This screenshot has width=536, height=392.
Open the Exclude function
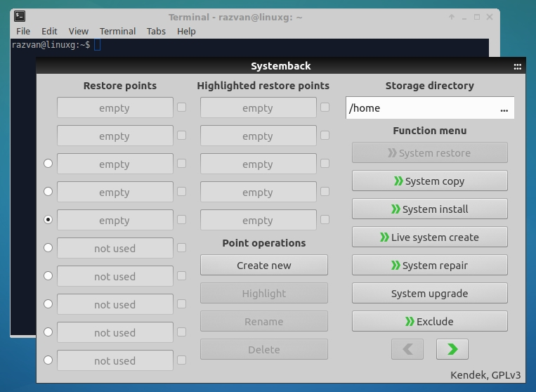pos(430,321)
